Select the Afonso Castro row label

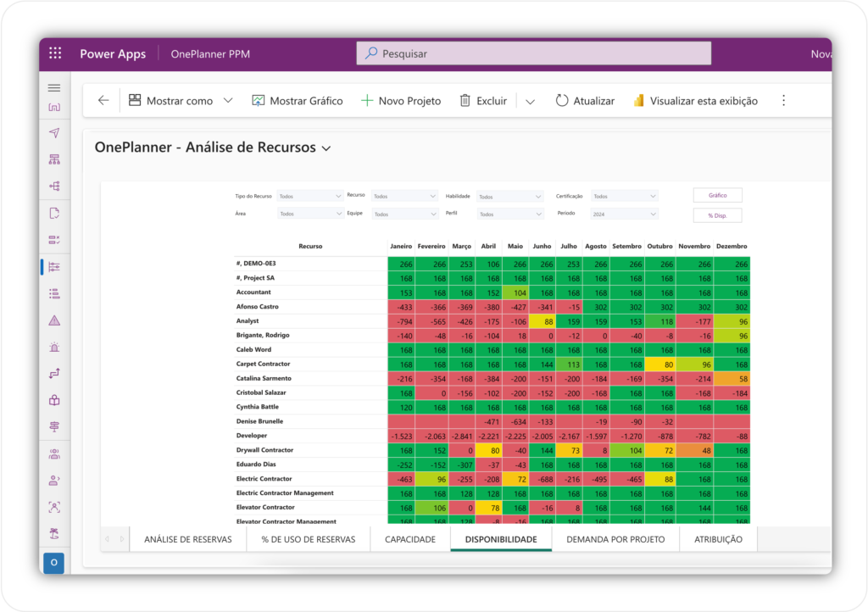point(258,307)
